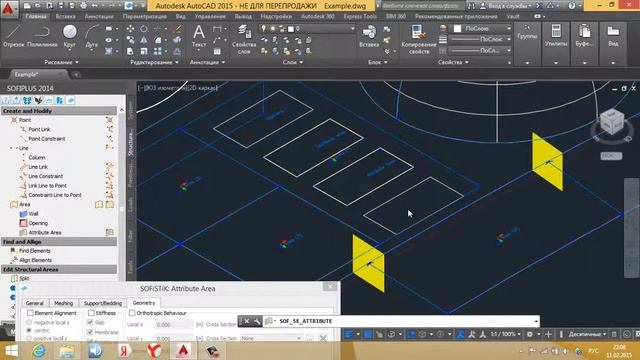Viewport: 640px width, 360px height.
Task: Select Find Elements in SOFiPLUS sidebar
Action: click(35, 251)
